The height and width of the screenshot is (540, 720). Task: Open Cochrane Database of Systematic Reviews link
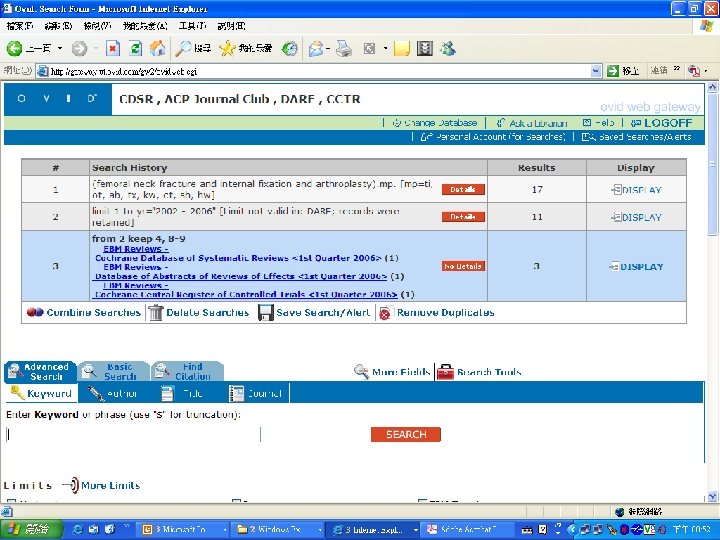pyautogui.click(x=238, y=258)
